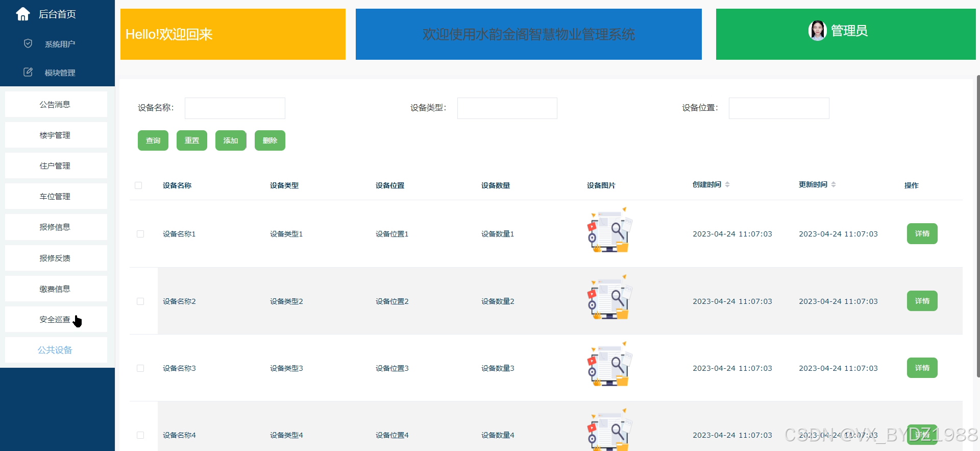
Task: Click the 设备类型 column header
Action: click(284, 185)
